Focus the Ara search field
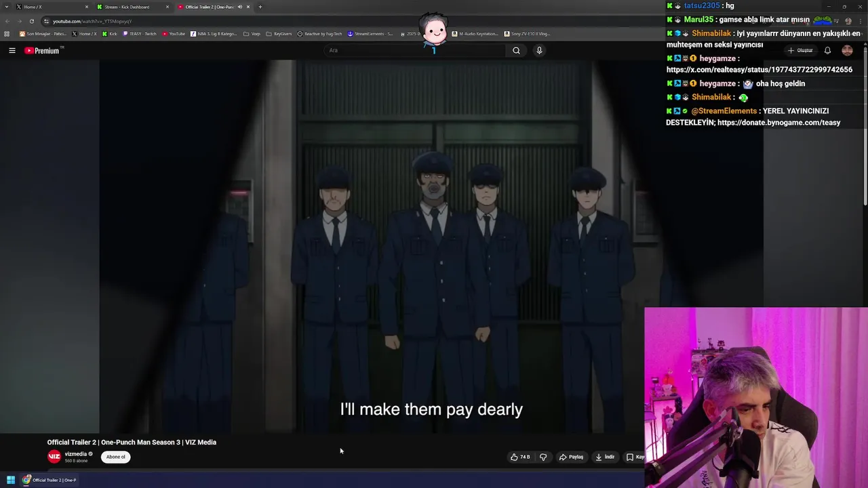868x488 pixels. pyautogui.click(x=415, y=50)
